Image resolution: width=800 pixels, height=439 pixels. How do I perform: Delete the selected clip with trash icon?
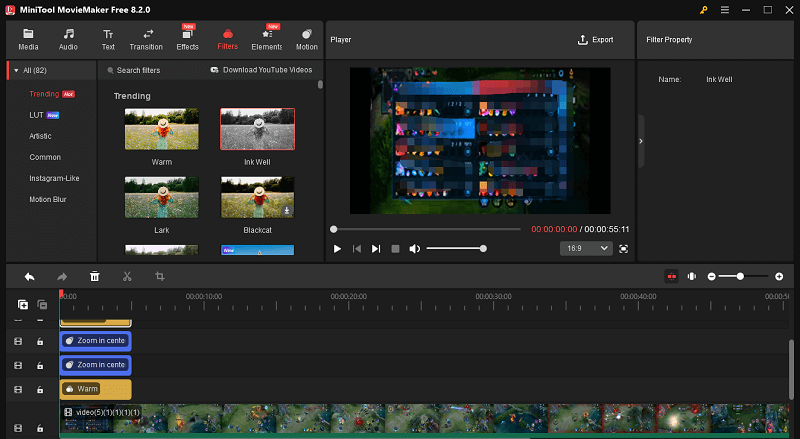95,276
